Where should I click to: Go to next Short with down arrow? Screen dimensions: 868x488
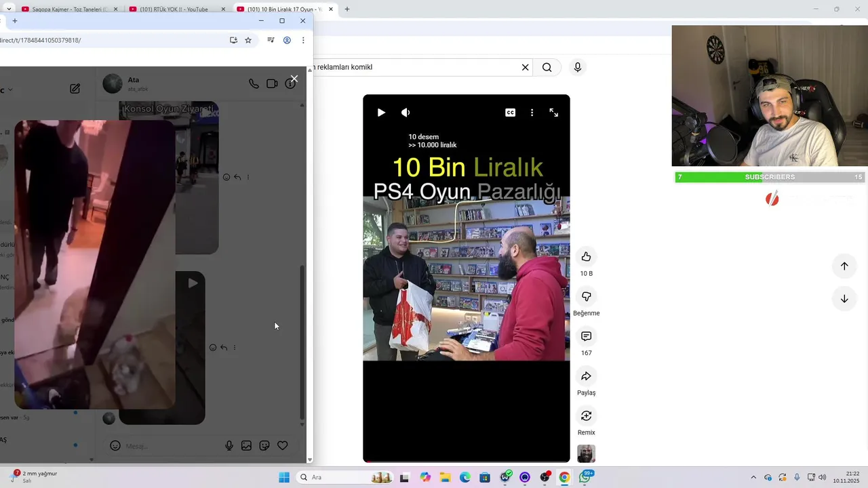point(844,299)
